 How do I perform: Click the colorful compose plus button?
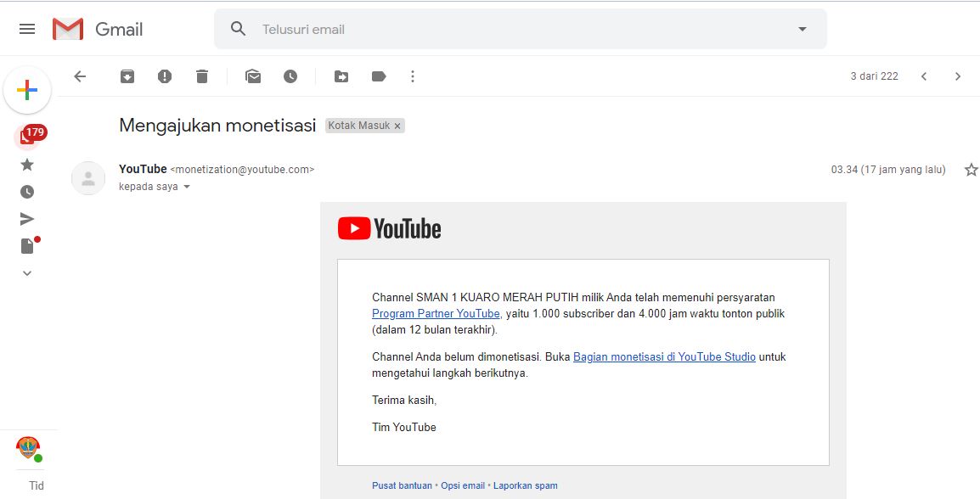tap(27, 90)
